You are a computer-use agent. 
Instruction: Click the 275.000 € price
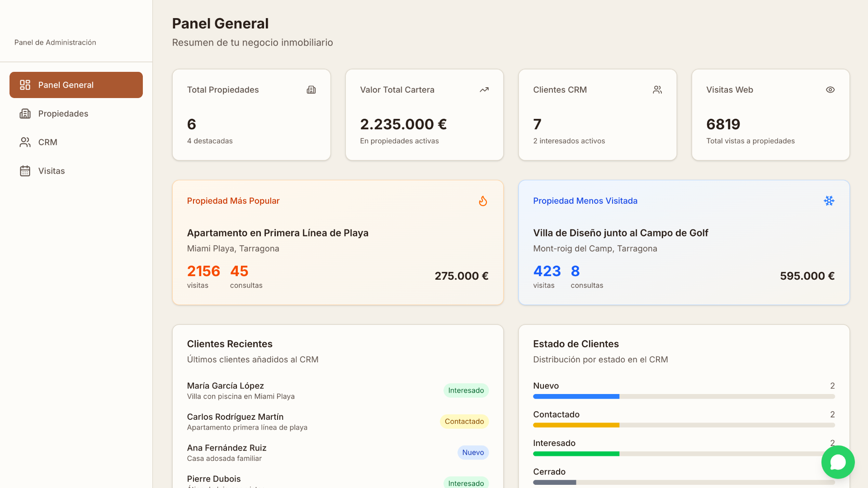[462, 276]
